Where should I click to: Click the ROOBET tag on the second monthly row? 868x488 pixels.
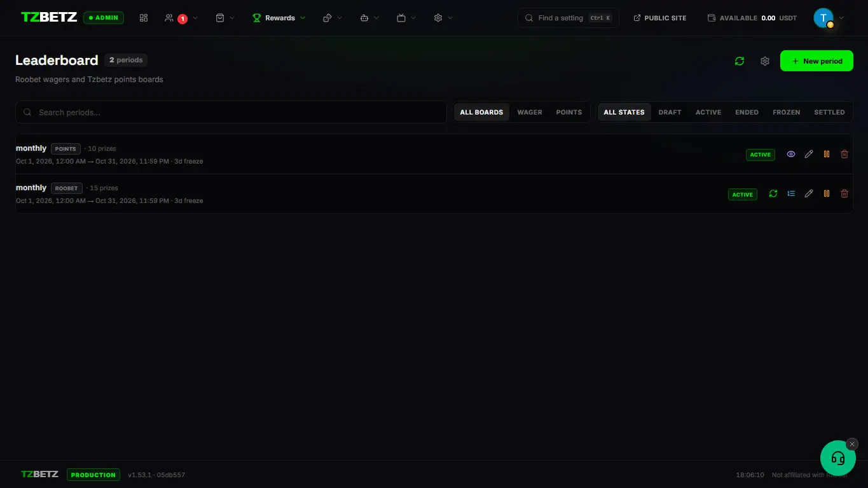coord(67,188)
